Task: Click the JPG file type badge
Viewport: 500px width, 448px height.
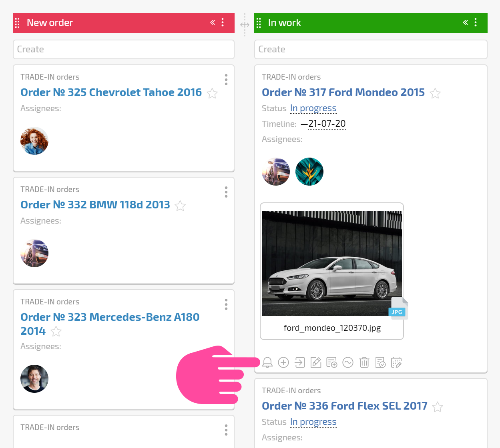Action: click(397, 312)
